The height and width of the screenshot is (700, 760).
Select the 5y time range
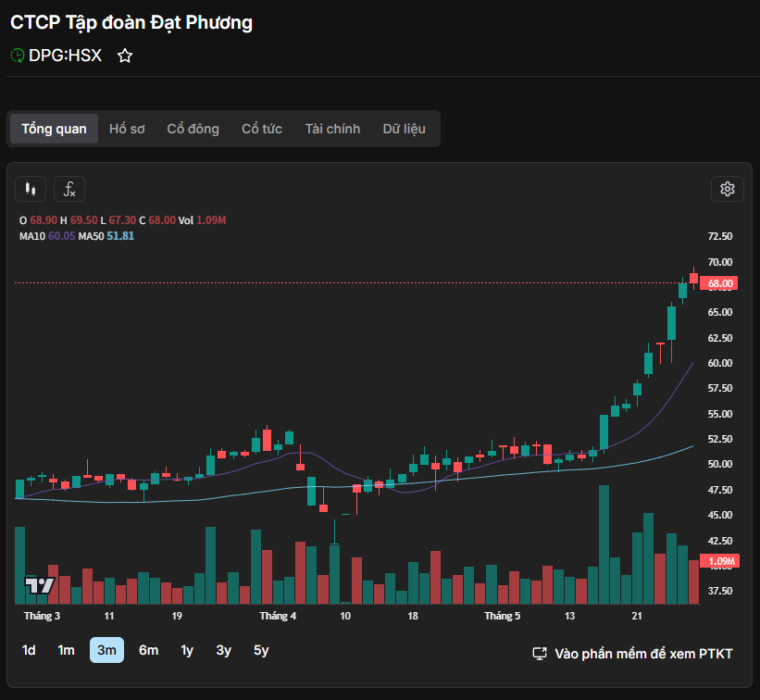[261, 650]
